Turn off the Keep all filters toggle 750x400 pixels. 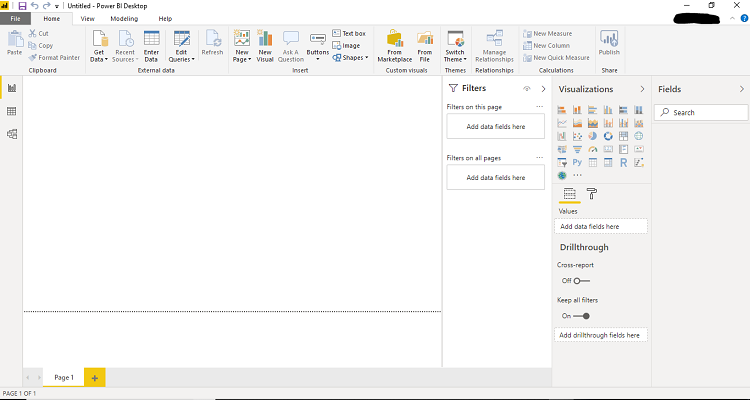pos(582,316)
